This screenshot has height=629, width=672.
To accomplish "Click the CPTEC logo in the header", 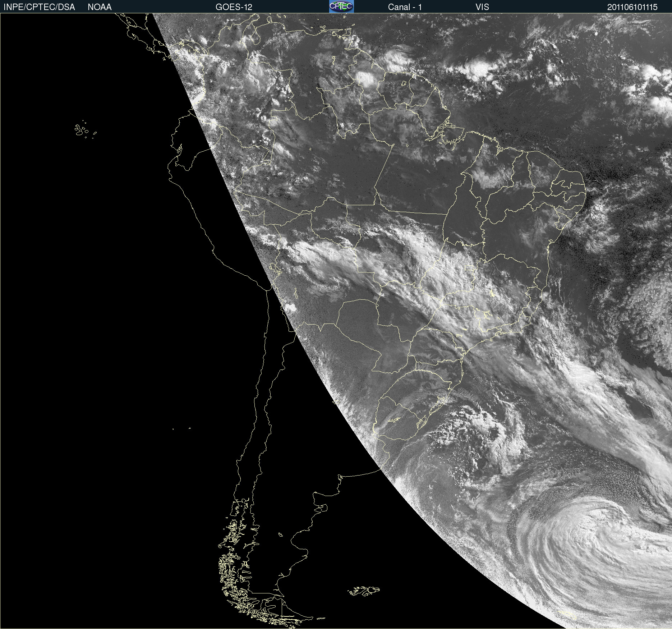I will (341, 6).
